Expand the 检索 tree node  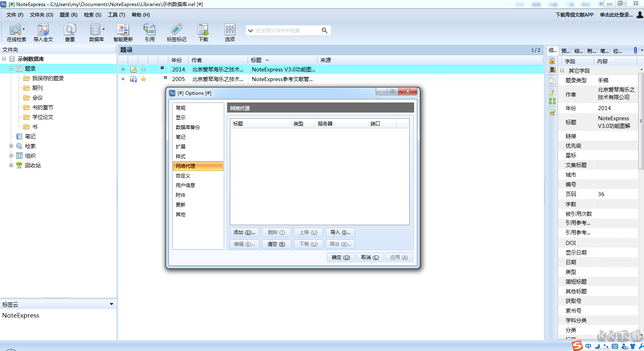click(x=11, y=146)
